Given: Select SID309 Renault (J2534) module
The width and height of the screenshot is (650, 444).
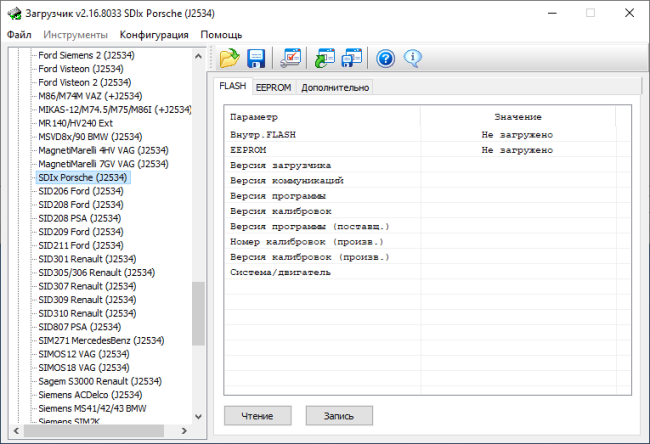Looking at the screenshot, I should [87, 300].
